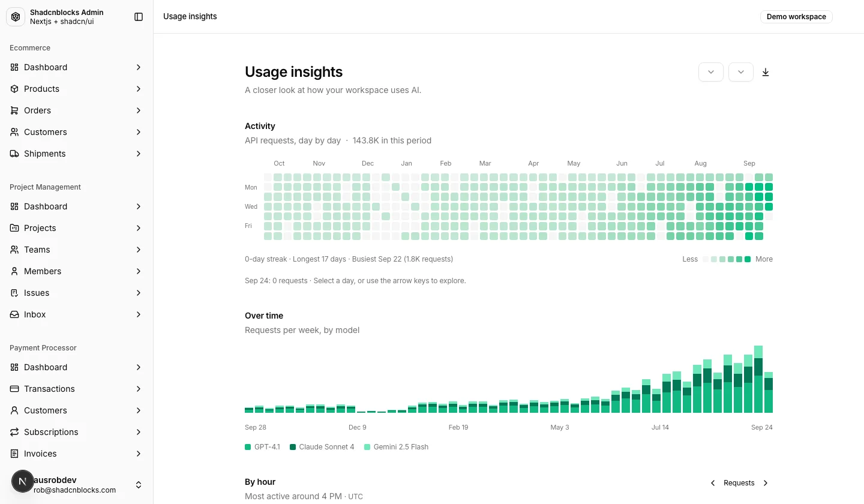Click the "Sep 24: 0 requests" status text
Screen dimensions: 864x504
point(276,281)
